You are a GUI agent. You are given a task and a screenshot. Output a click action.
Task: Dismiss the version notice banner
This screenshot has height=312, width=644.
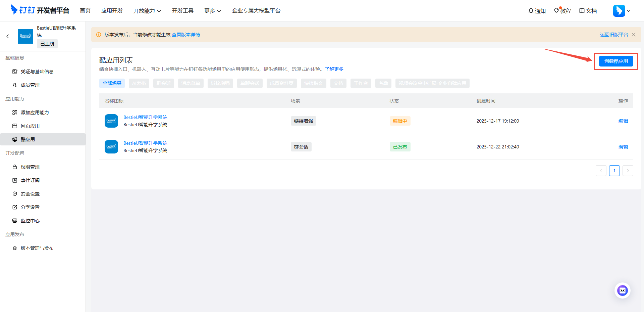click(x=634, y=35)
